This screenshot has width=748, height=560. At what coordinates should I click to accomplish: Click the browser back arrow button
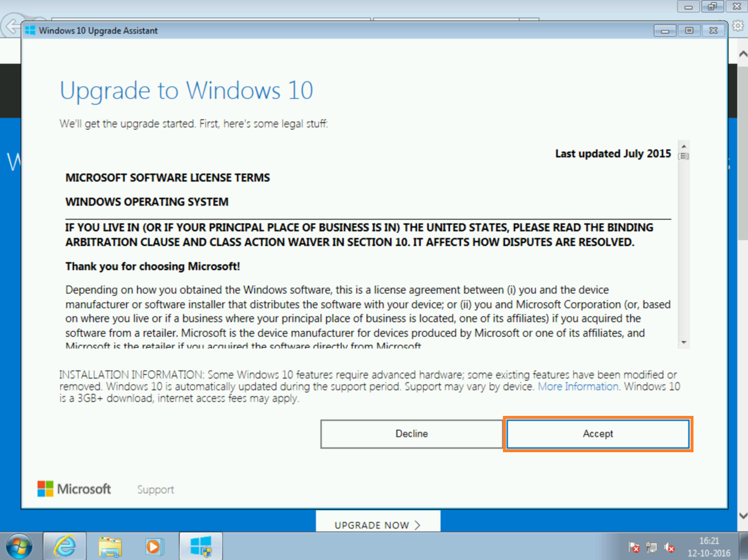tap(11, 26)
